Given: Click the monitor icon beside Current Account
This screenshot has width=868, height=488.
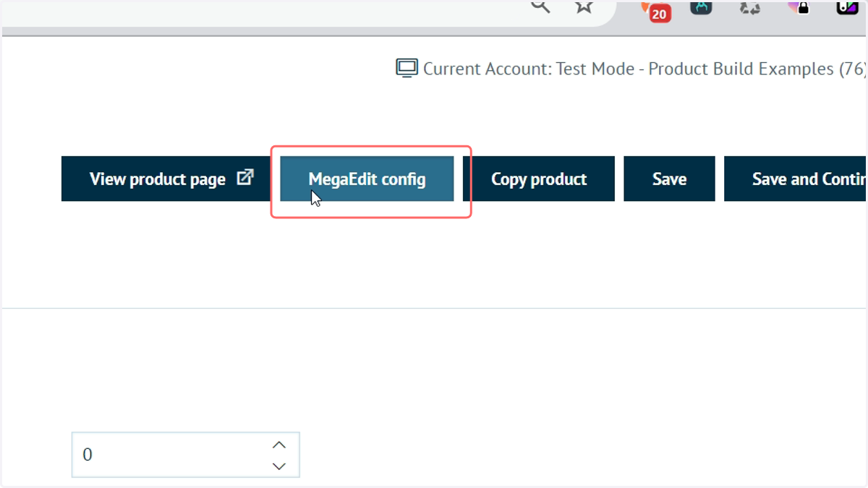Looking at the screenshot, I should coord(407,69).
